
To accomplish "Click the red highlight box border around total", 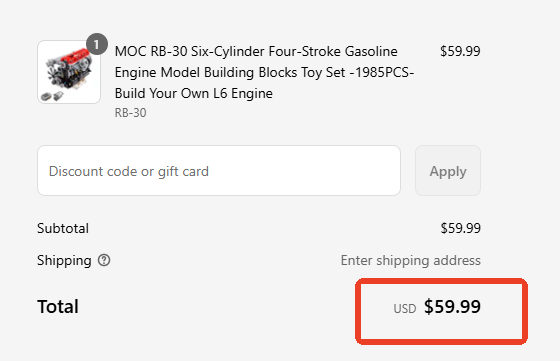I will (x=441, y=281).
